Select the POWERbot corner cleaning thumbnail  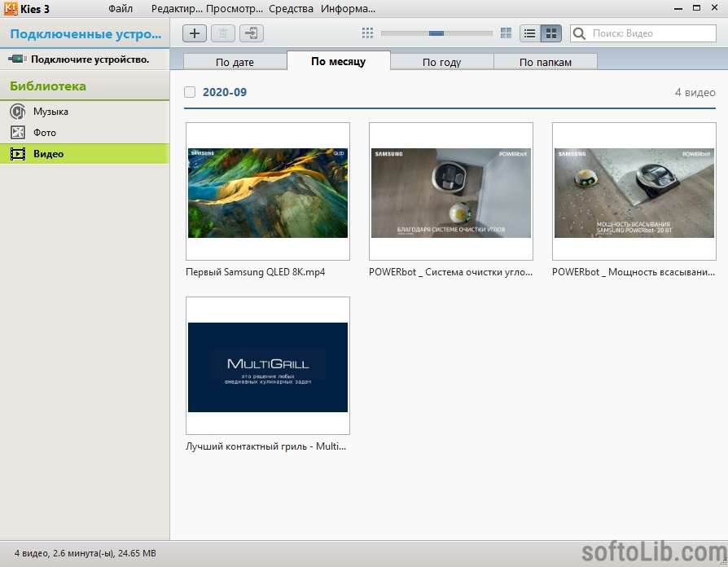(x=451, y=191)
